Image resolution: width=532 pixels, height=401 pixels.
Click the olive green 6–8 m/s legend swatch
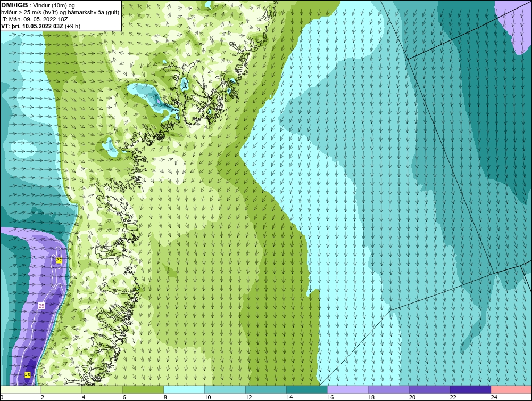tap(143, 389)
